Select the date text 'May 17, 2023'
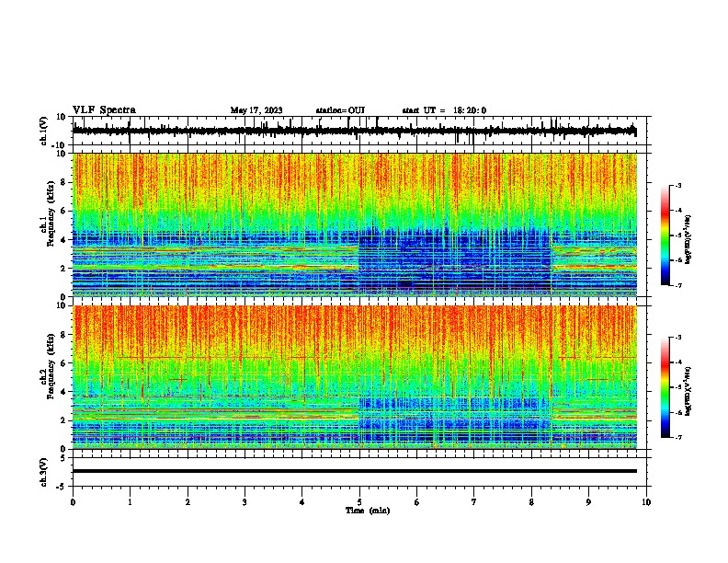728x563 pixels. 256,110
